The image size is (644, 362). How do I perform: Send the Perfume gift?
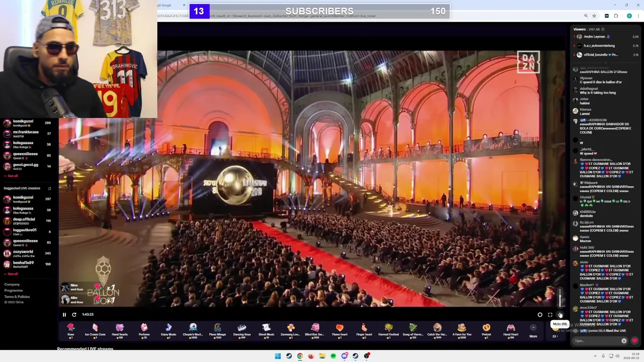pyautogui.click(x=144, y=330)
